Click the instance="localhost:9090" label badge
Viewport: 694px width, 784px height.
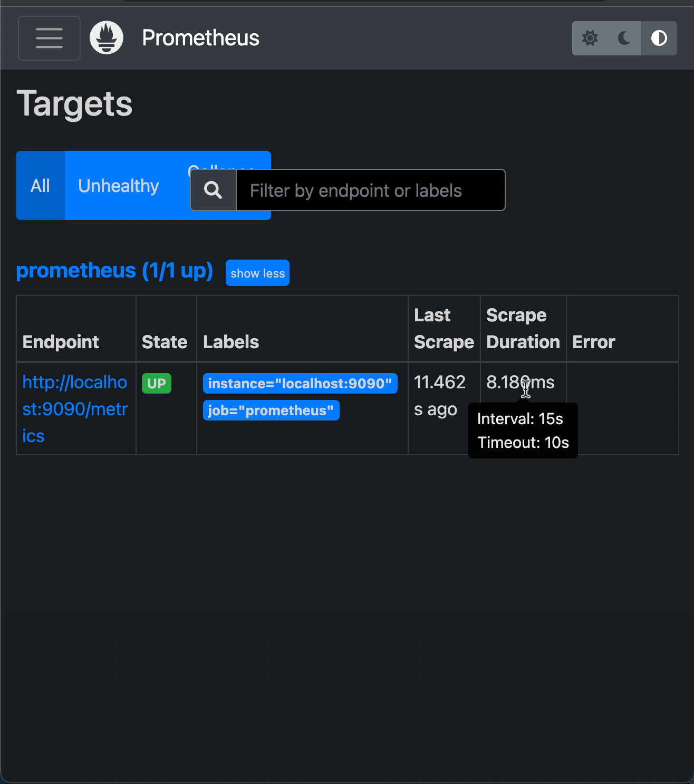click(300, 383)
